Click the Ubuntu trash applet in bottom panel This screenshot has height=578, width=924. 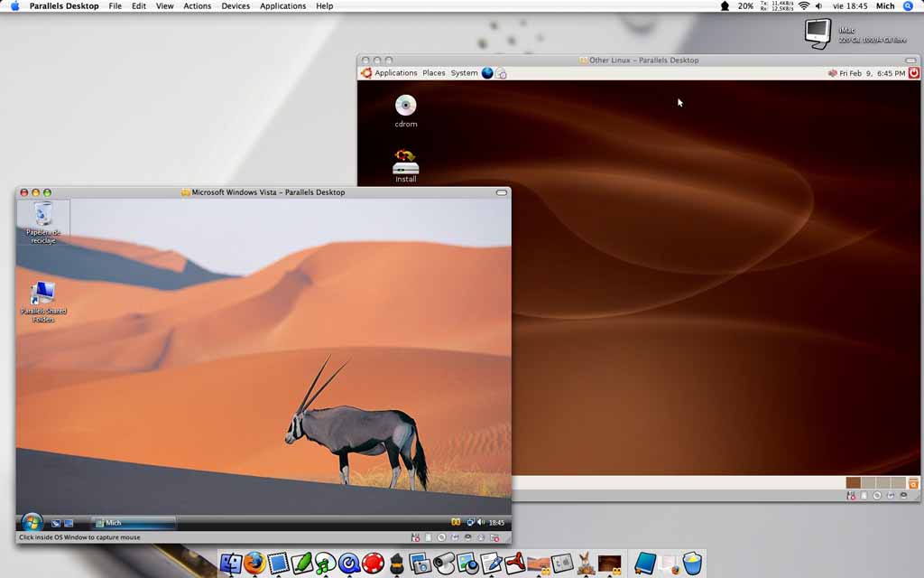click(913, 483)
